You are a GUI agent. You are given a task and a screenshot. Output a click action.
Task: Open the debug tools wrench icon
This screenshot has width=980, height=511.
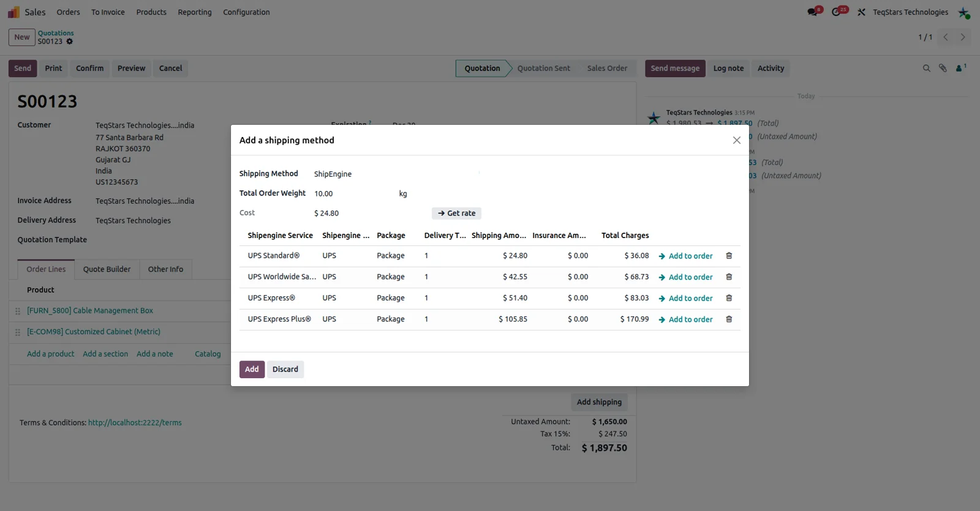(x=862, y=12)
